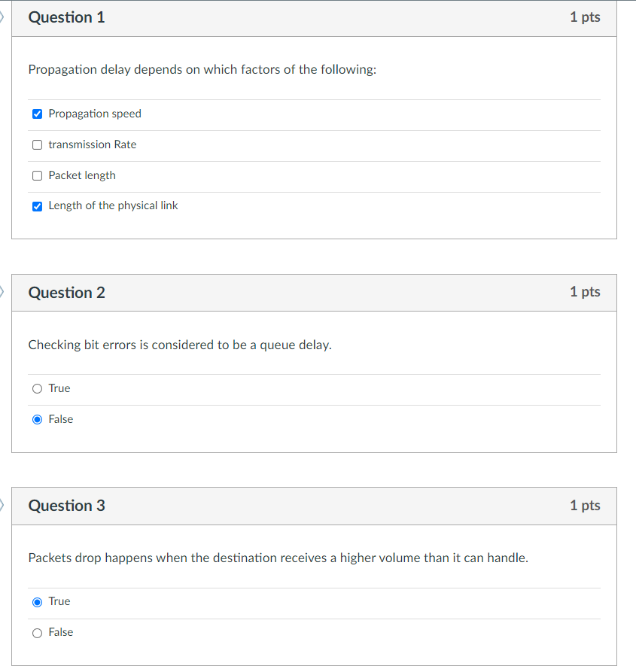Click the "Propagation speed" answer label
Image resolution: width=636 pixels, height=672 pixels.
point(94,114)
